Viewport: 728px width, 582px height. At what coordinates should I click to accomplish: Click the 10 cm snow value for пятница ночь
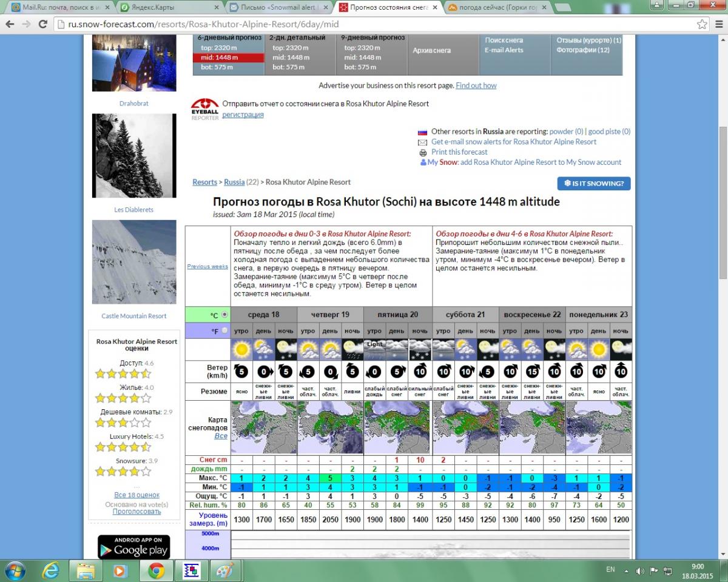420,460
